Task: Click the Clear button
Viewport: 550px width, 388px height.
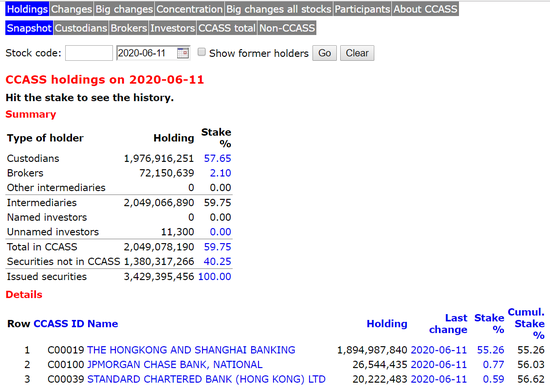Action: [357, 53]
